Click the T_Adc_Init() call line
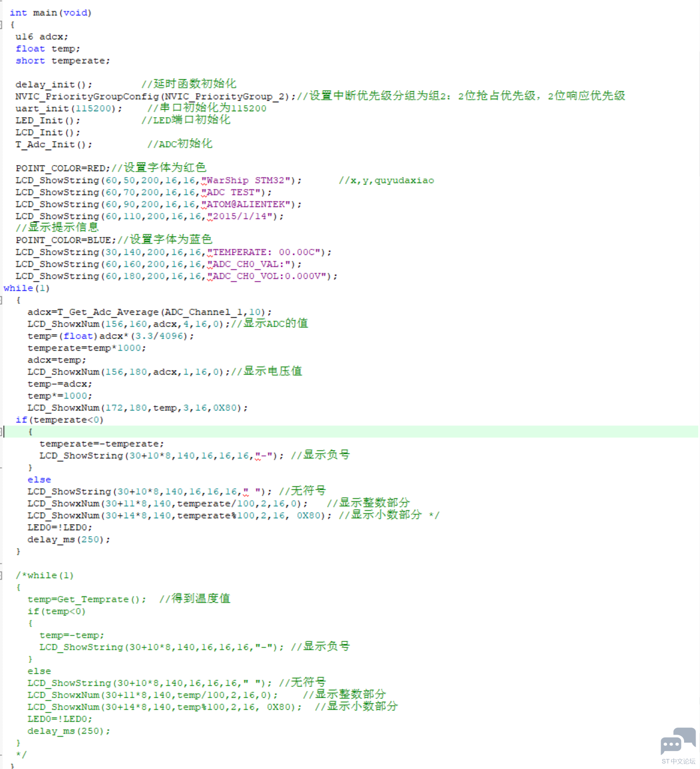 click(x=53, y=145)
